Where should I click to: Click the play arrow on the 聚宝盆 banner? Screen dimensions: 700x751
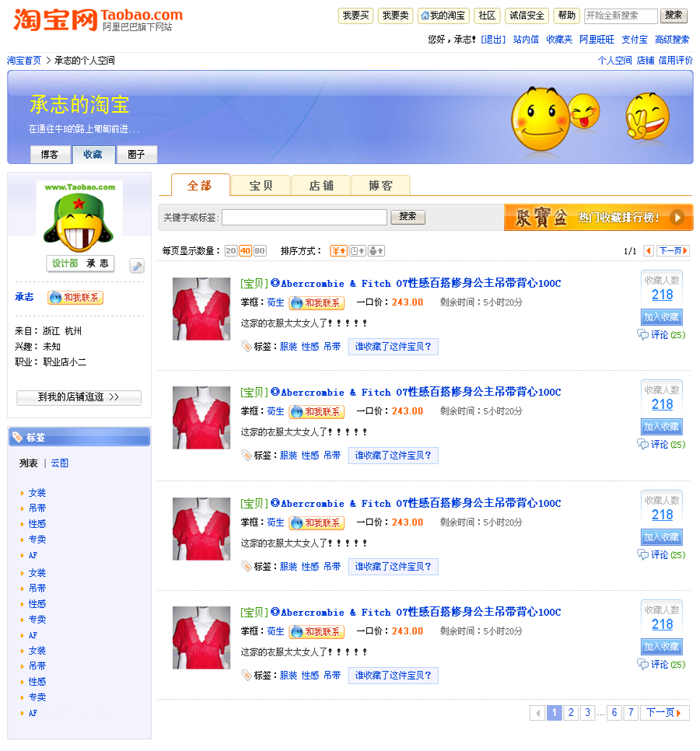677,218
